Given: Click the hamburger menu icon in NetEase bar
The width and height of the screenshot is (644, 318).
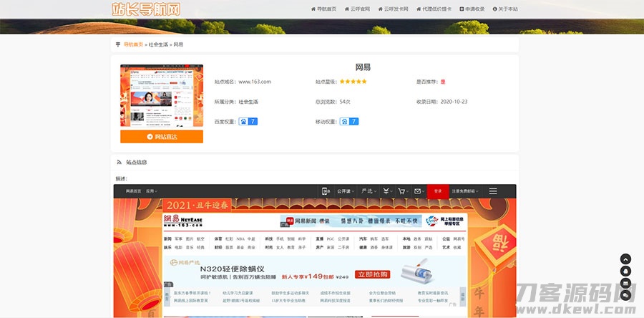Looking at the screenshot, I should pos(493,191).
